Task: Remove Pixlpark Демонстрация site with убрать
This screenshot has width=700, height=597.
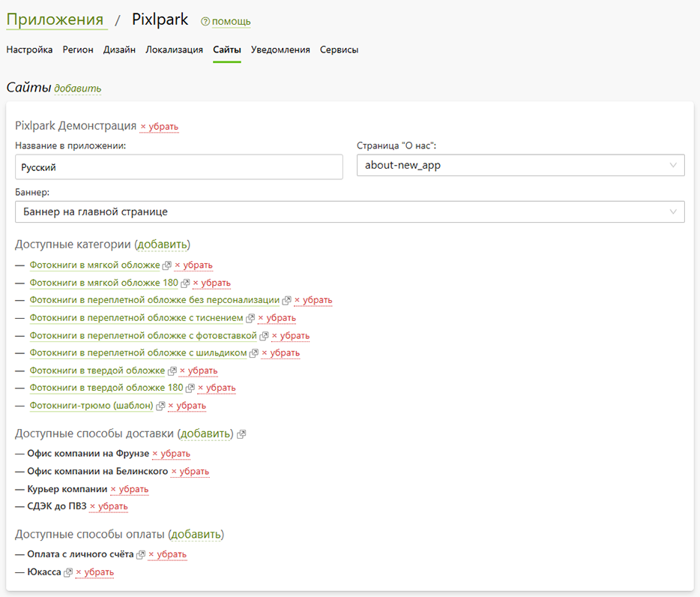Action: coord(160,127)
